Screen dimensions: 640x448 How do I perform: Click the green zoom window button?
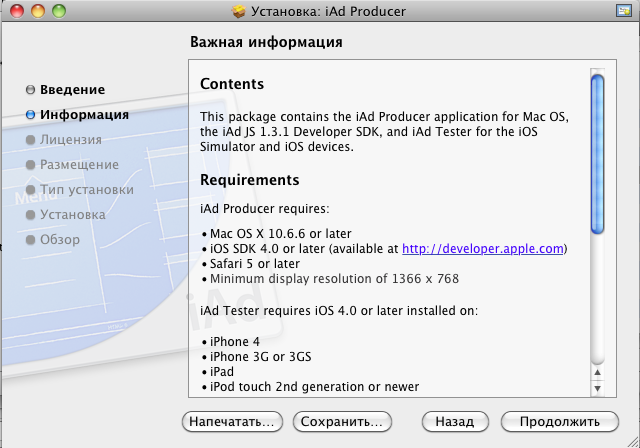pyautogui.click(x=58, y=11)
